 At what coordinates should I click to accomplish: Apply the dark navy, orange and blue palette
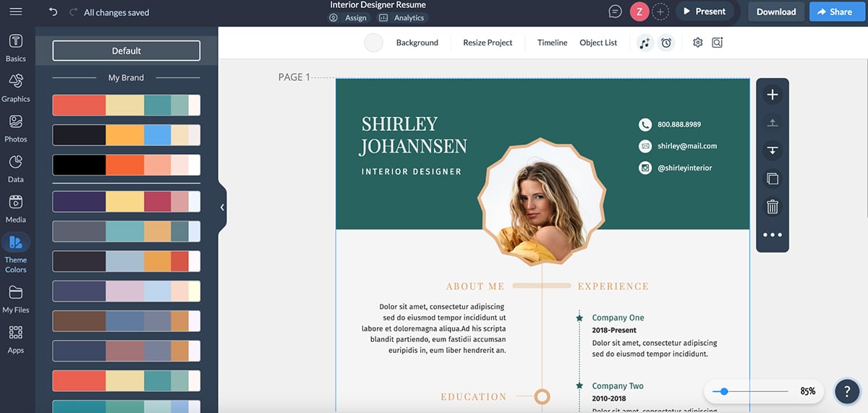coord(126,135)
